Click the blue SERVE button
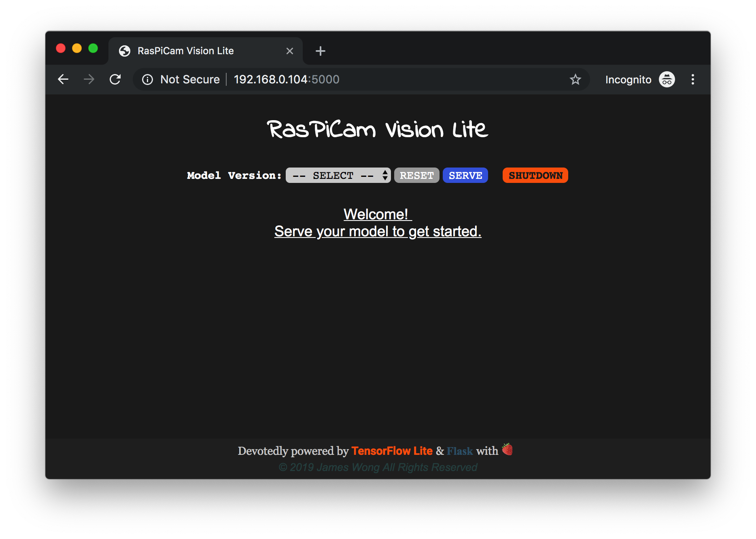This screenshot has height=539, width=756. pos(465,175)
